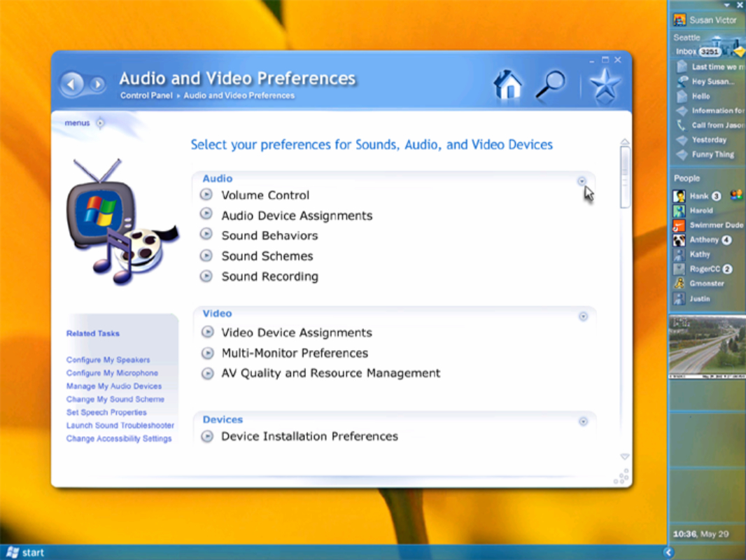Click the Windows start button
Screen dimensions: 746x560
tap(24, 552)
